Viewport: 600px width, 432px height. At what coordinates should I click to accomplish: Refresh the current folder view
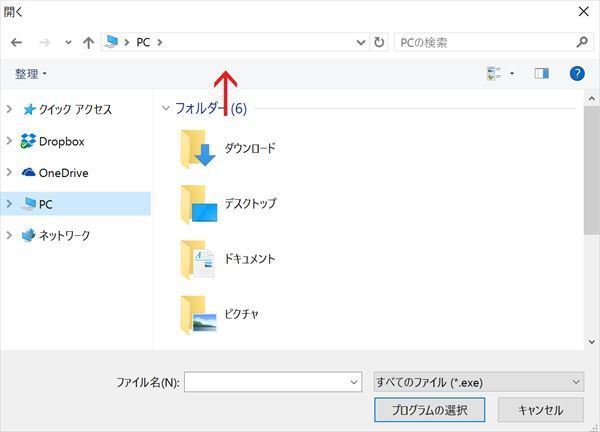[x=379, y=42]
